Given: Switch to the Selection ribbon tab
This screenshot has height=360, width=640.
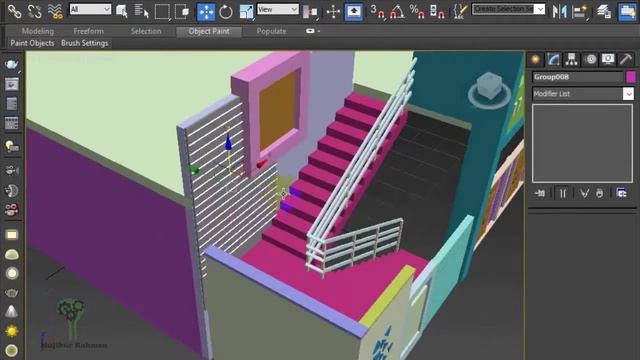Looking at the screenshot, I should click(146, 31).
